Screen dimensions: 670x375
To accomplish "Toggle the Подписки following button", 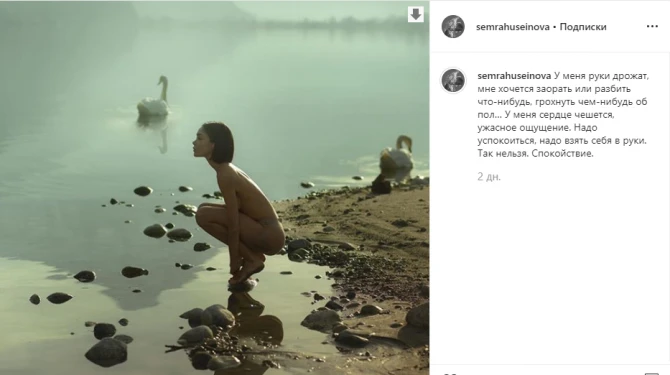I will click(583, 27).
